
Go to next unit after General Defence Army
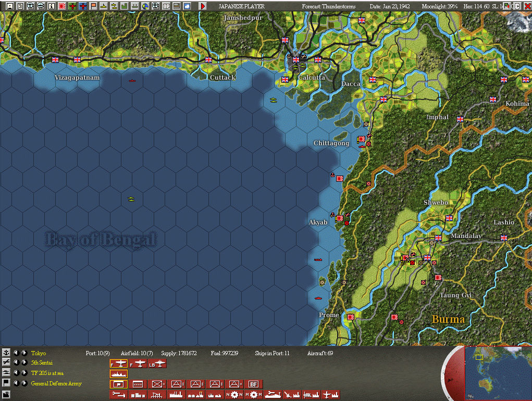(24, 383)
